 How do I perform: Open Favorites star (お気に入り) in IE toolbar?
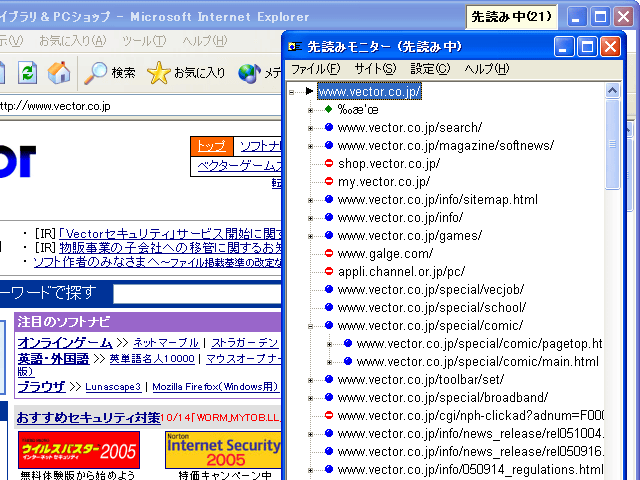click(186, 73)
